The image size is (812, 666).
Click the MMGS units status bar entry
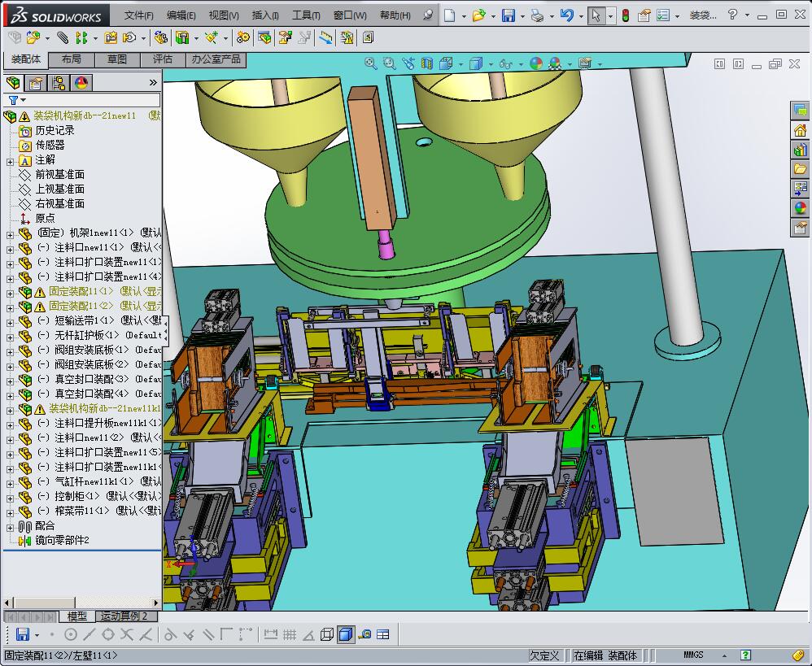pyautogui.click(x=693, y=655)
